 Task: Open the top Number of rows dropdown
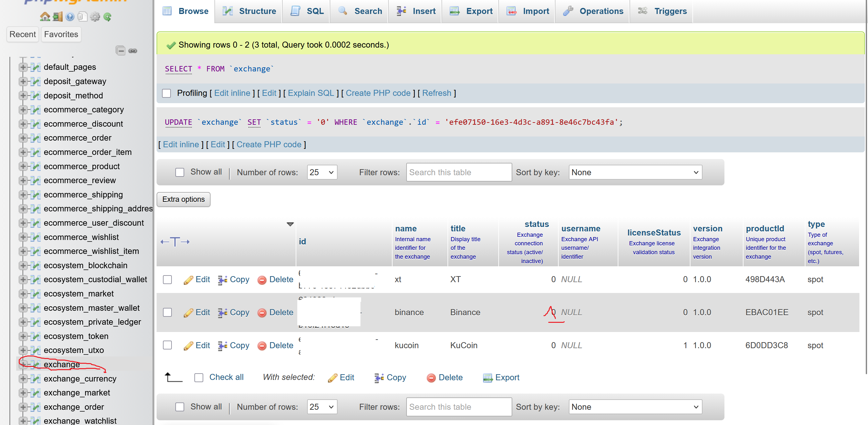pyautogui.click(x=322, y=172)
